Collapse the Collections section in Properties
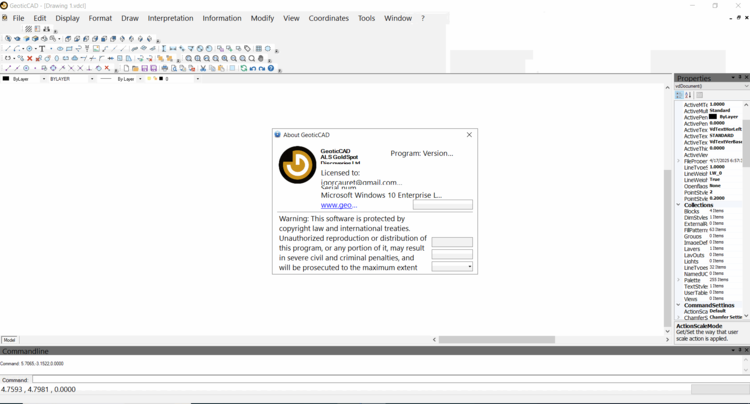Viewport: 750px width, 404px height. pos(678,205)
